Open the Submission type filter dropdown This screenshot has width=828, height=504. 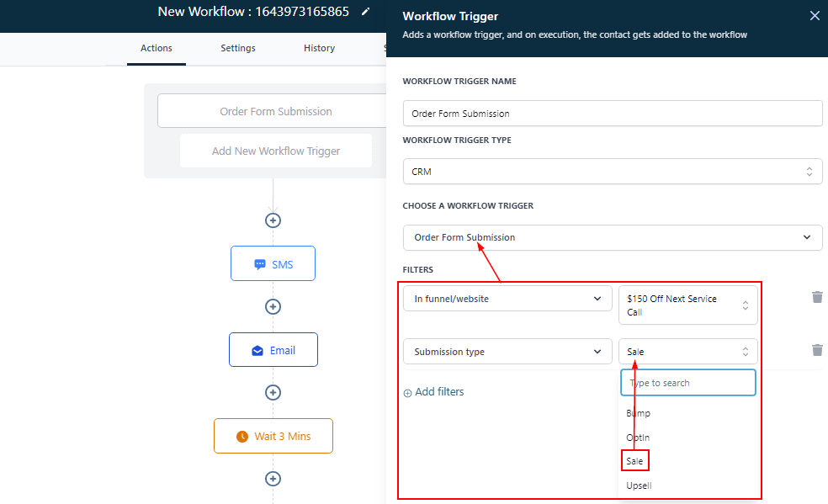507,352
